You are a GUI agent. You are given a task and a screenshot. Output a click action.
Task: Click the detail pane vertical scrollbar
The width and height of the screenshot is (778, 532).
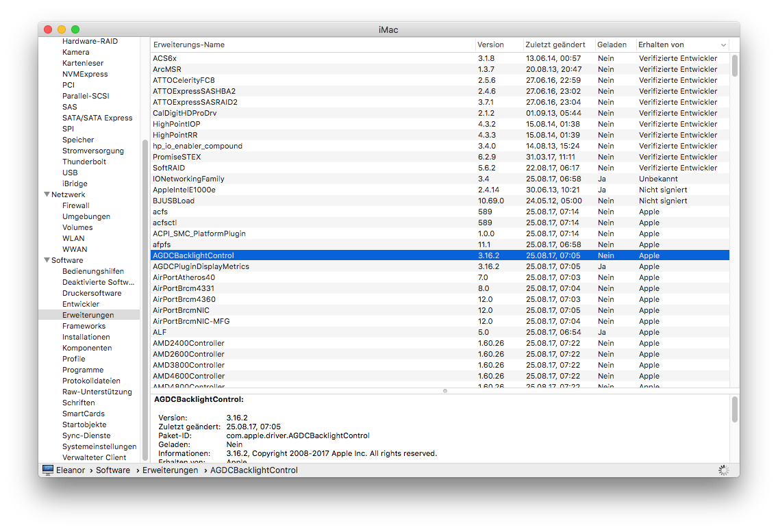coord(734,409)
